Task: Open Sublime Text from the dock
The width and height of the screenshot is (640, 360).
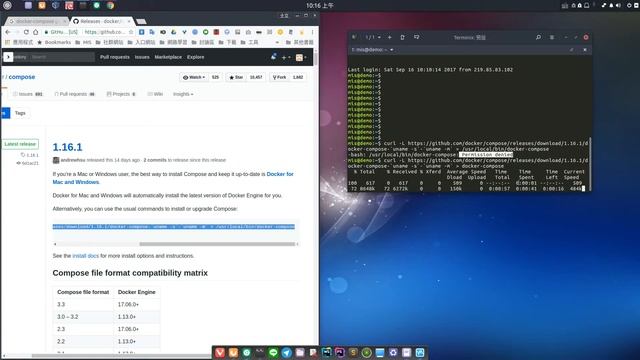Action: (353, 353)
